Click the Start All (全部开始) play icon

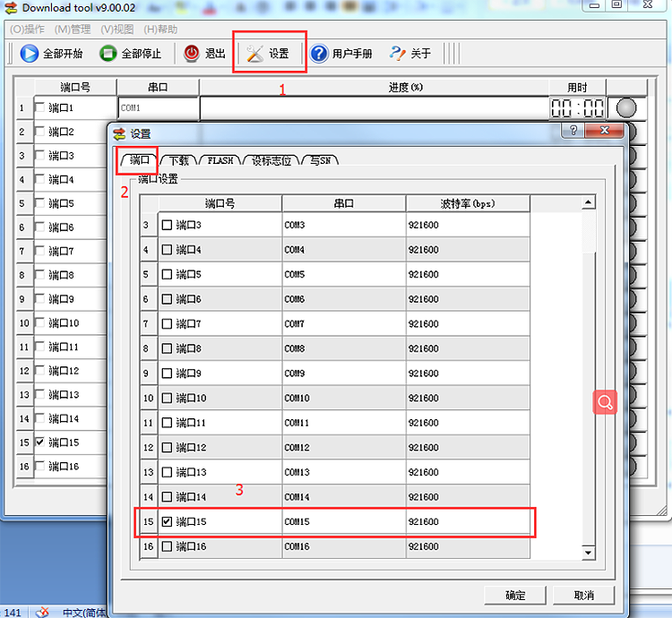click(30, 54)
